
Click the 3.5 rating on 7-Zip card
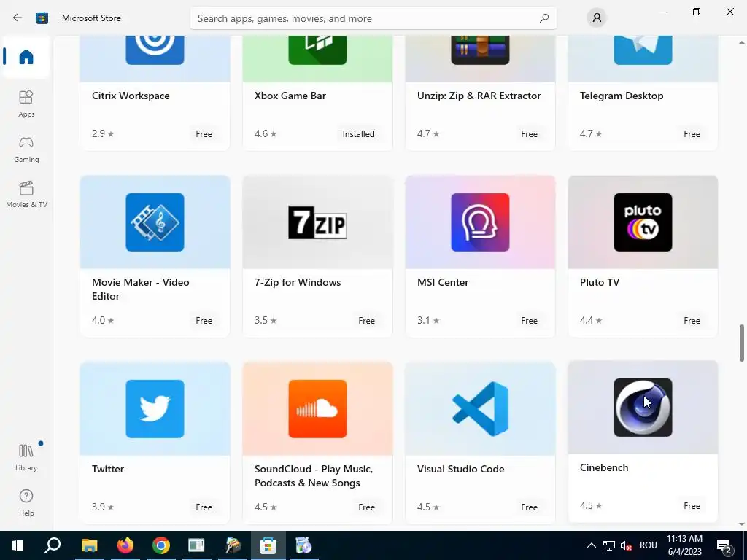point(266,320)
